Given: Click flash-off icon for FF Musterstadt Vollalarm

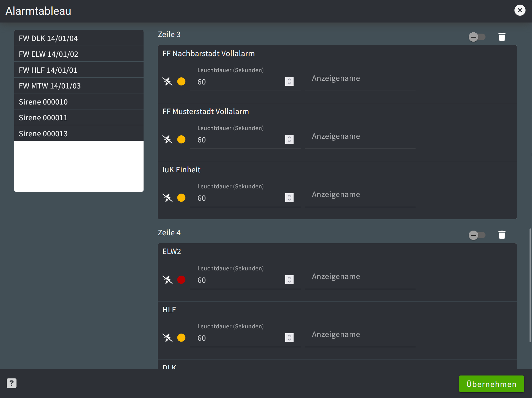Looking at the screenshot, I should (167, 139).
